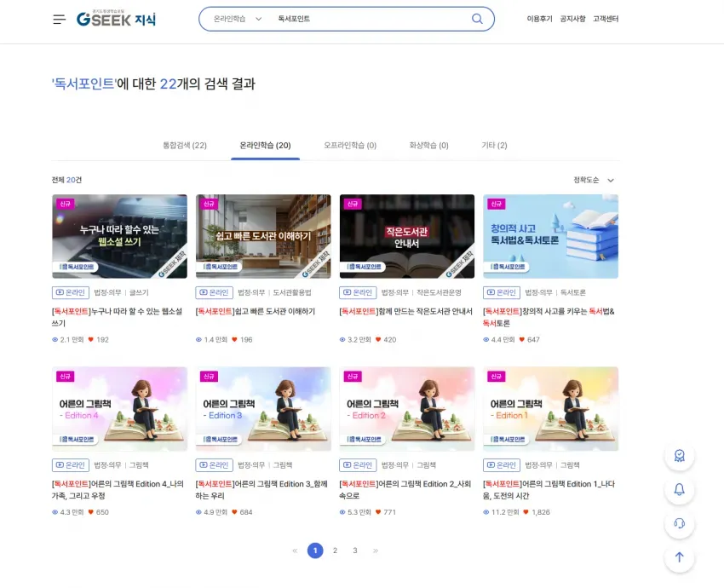
Task: Select current page 1 button
Action: coord(315,551)
